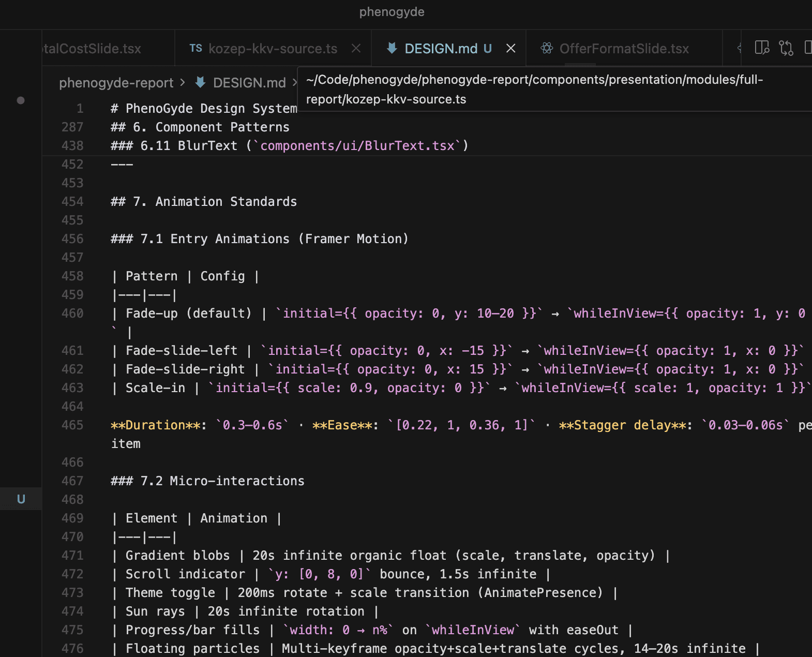Click the 'Fade-slide-right' table row

coord(458,369)
